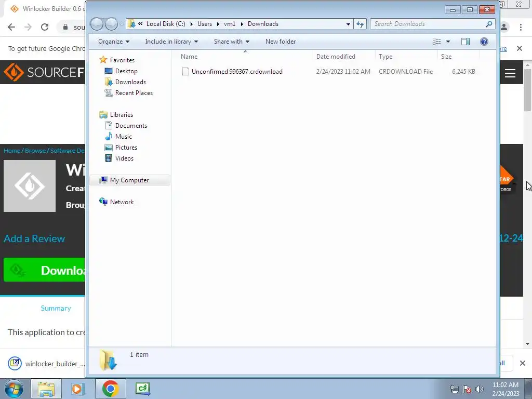Open view options dropdown arrow
The height and width of the screenshot is (399, 532).
point(448,42)
